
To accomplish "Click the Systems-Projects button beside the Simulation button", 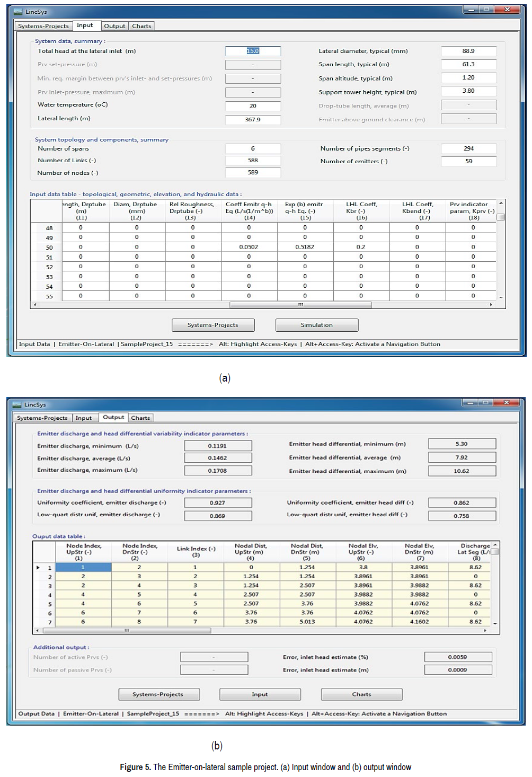I will tap(213, 325).
